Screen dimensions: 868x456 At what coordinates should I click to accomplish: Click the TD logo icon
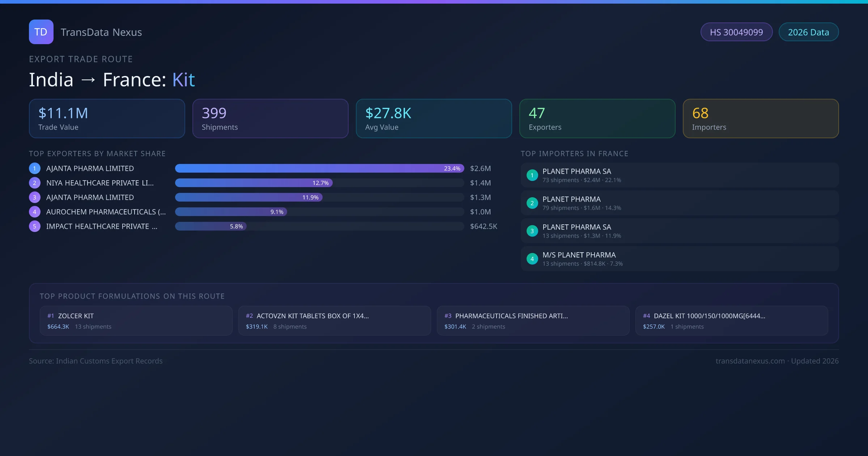41,32
